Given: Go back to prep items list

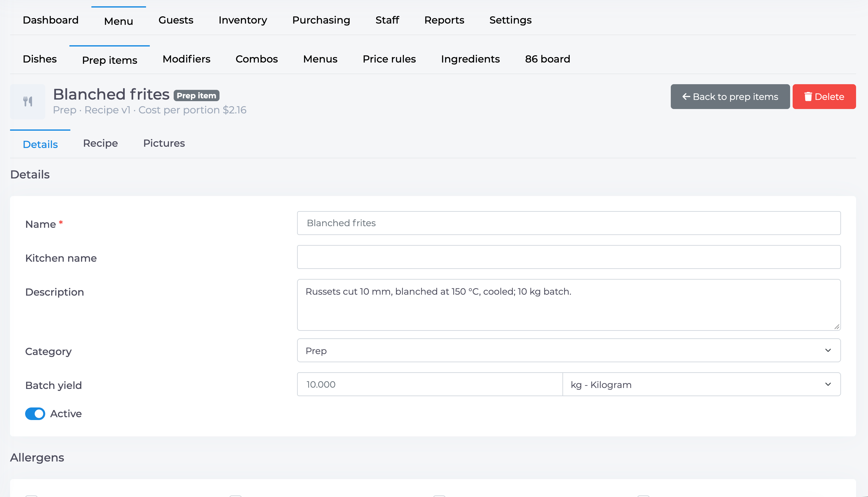Looking at the screenshot, I should (730, 96).
